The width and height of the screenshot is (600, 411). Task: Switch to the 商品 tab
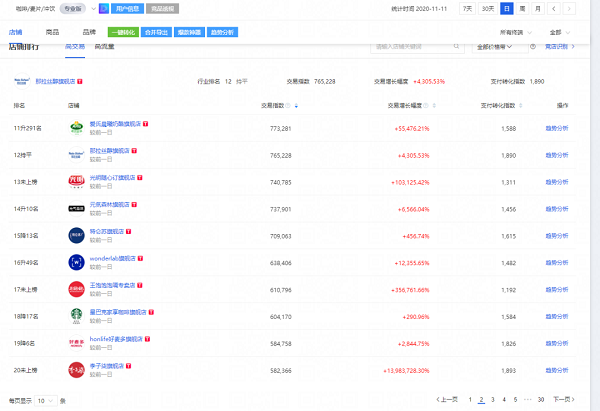(52, 32)
